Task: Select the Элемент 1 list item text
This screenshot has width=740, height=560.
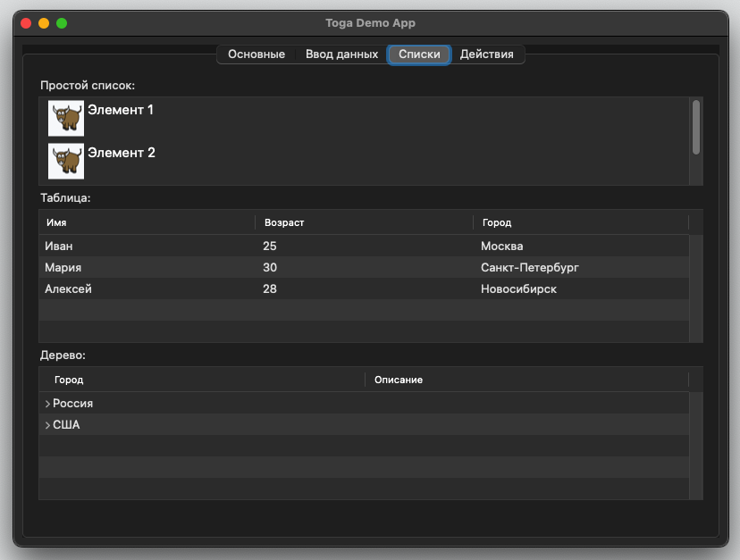Action: tap(121, 110)
